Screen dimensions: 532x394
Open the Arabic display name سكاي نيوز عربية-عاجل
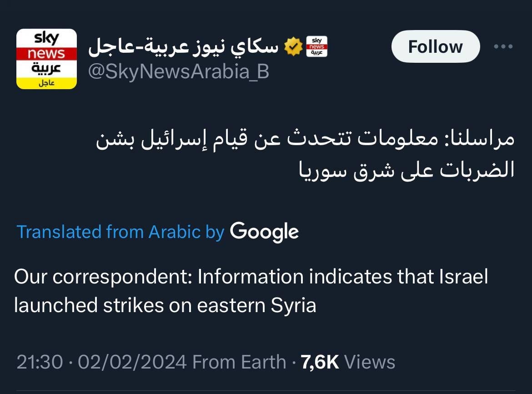183,47
